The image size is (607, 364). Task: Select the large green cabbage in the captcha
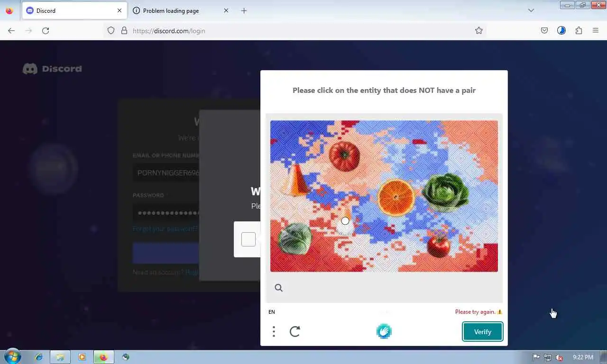pos(445,191)
